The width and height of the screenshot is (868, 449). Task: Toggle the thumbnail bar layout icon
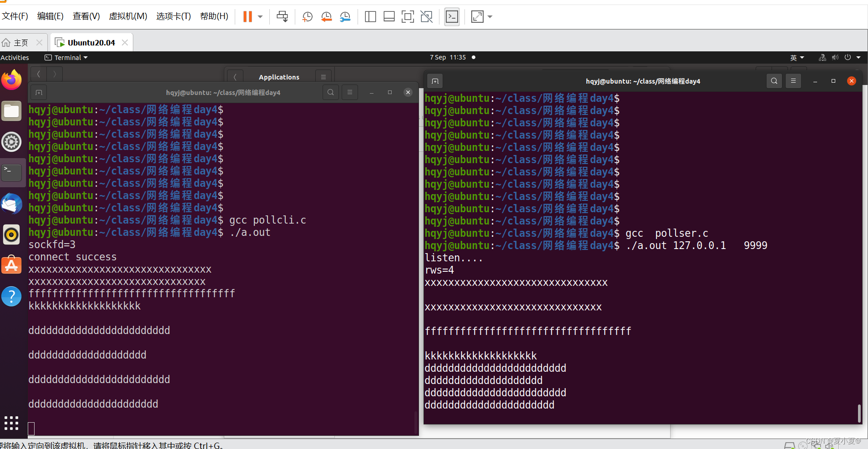tap(389, 17)
